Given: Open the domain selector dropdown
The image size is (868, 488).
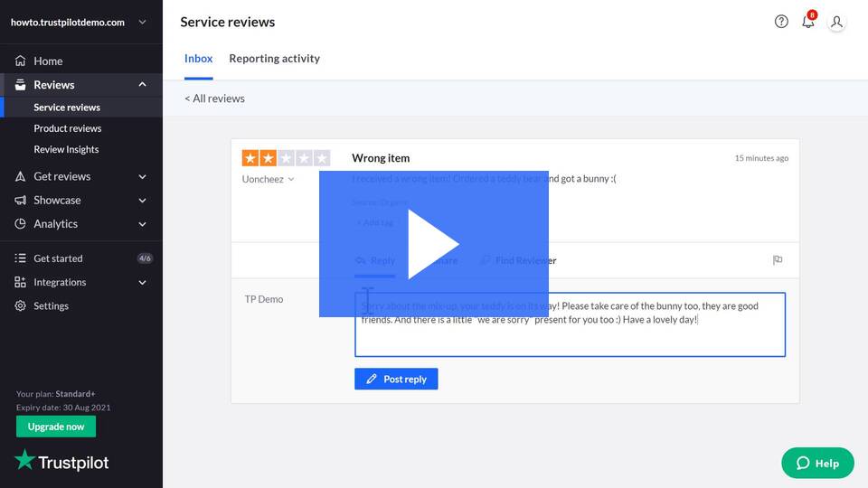Looking at the screenshot, I should 142,22.
